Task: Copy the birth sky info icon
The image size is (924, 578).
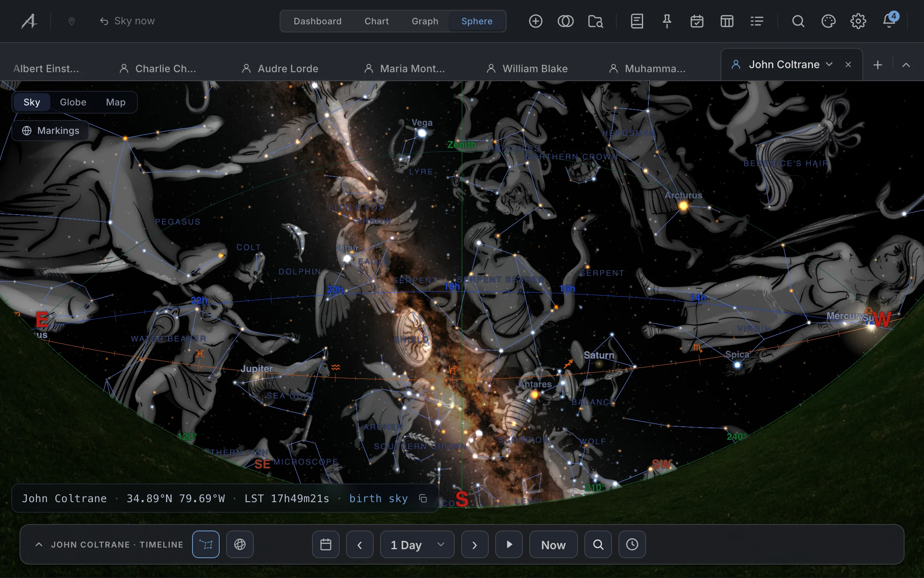Action: point(423,498)
